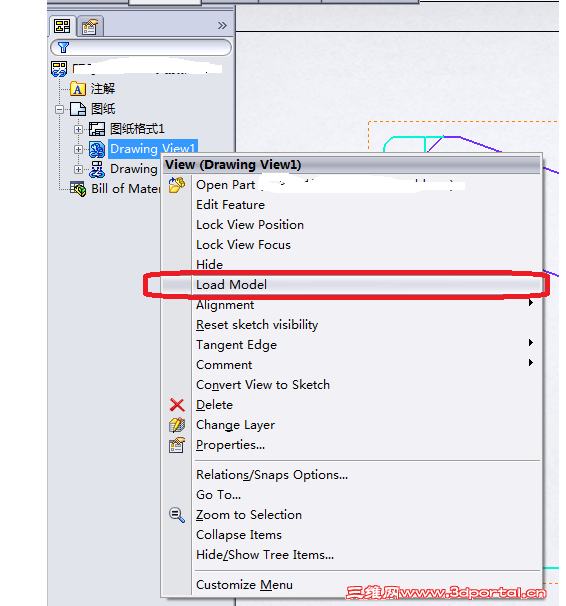This screenshot has width=566, height=606.
Task: Expand the 图纸格式1 node
Action: tap(78, 129)
